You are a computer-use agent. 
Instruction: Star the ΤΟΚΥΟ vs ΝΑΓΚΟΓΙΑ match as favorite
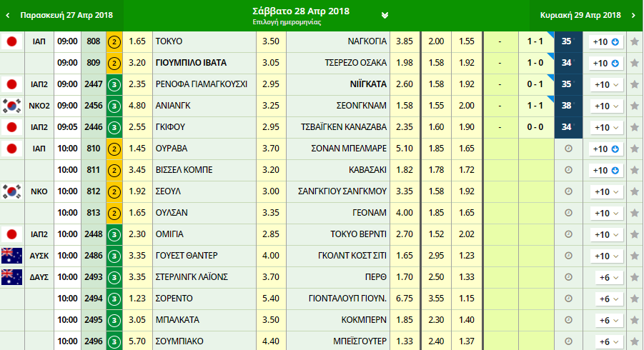634,42
